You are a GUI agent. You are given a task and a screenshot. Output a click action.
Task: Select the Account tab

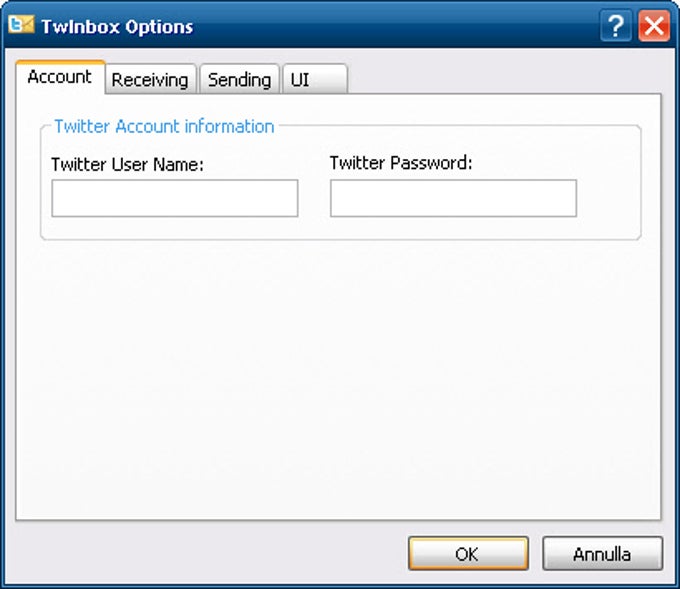[x=60, y=77]
